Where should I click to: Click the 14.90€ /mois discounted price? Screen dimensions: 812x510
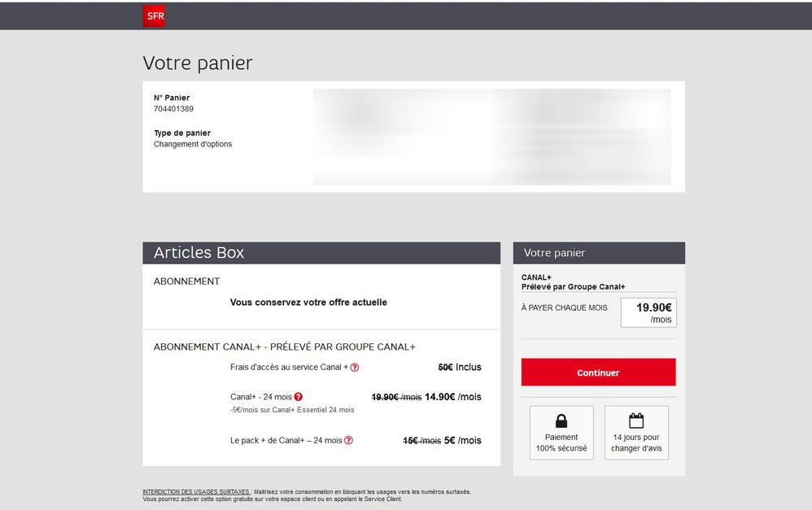(452, 397)
